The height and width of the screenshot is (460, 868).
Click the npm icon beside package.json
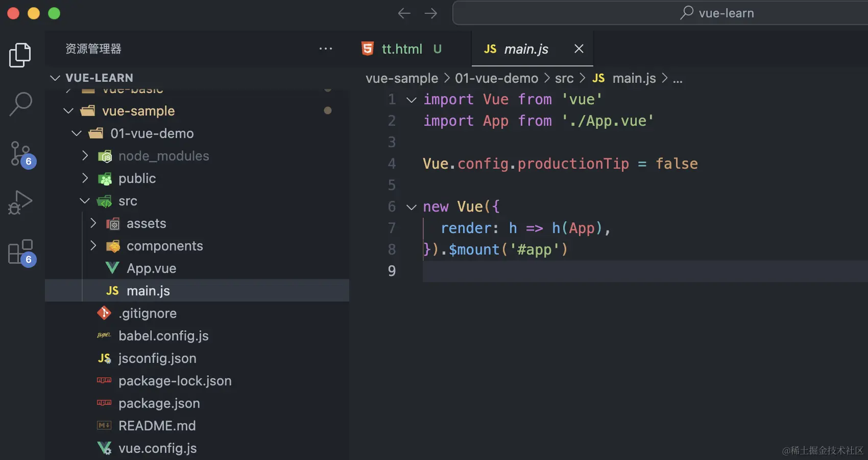(104, 403)
